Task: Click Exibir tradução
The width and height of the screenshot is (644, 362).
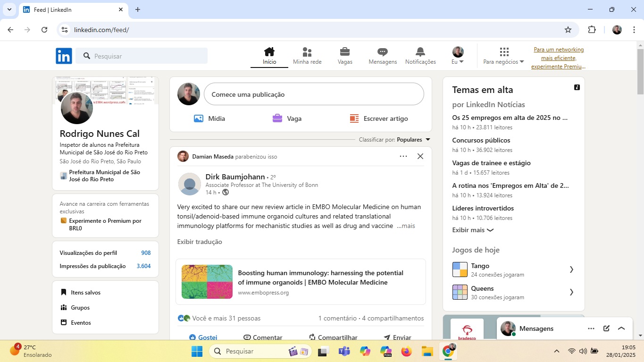Action: (200, 242)
